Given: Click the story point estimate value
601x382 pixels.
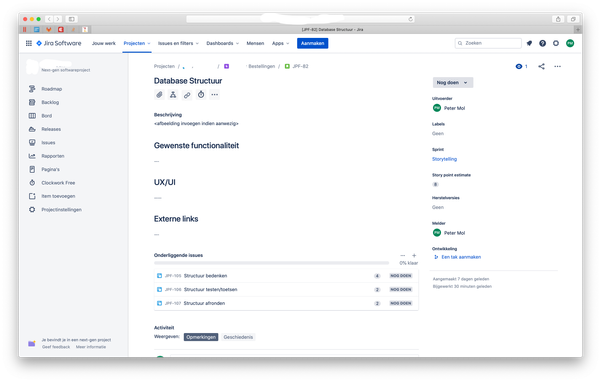Looking at the screenshot, I should pos(435,185).
